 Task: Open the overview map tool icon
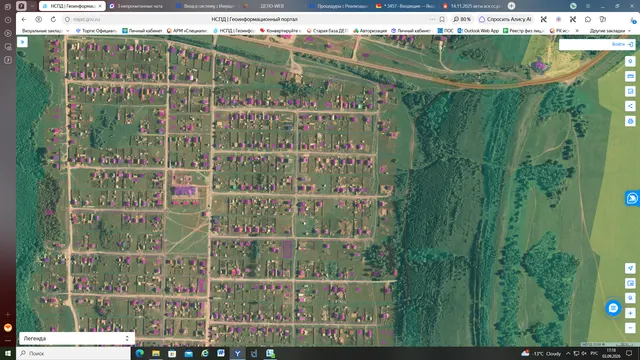point(630,283)
